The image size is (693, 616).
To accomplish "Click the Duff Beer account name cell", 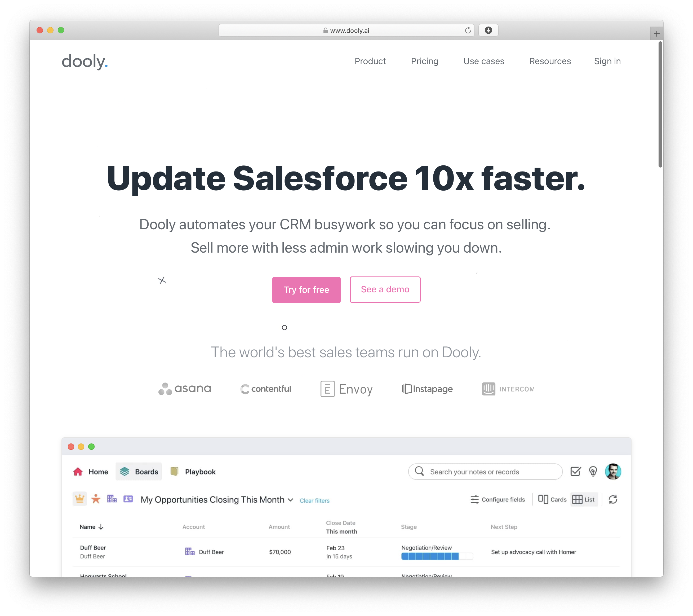I will (211, 552).
